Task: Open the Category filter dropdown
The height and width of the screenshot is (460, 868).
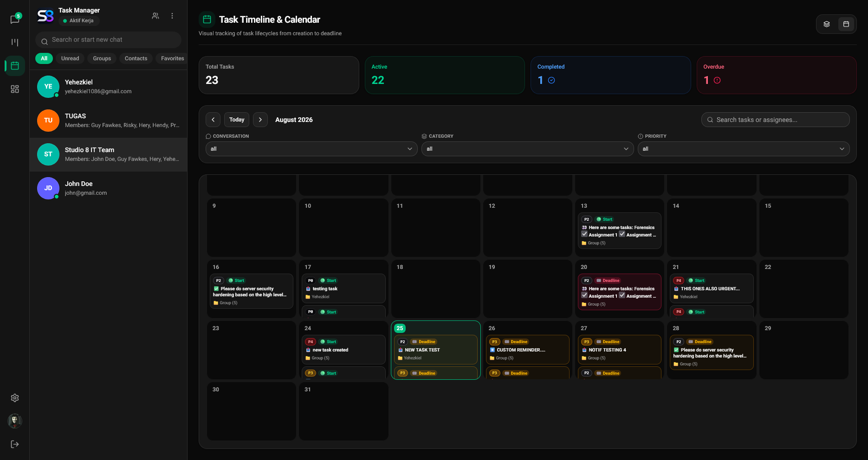Action: (527, 149)
